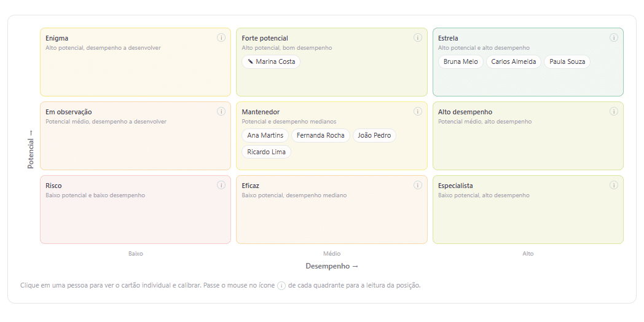
Task: Open the info icon for Em observação
Action: tap(221, 111)
